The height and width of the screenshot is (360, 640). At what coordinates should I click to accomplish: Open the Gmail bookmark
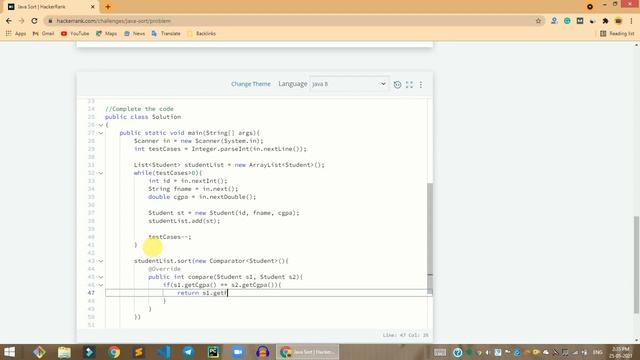tap(43, 33)
